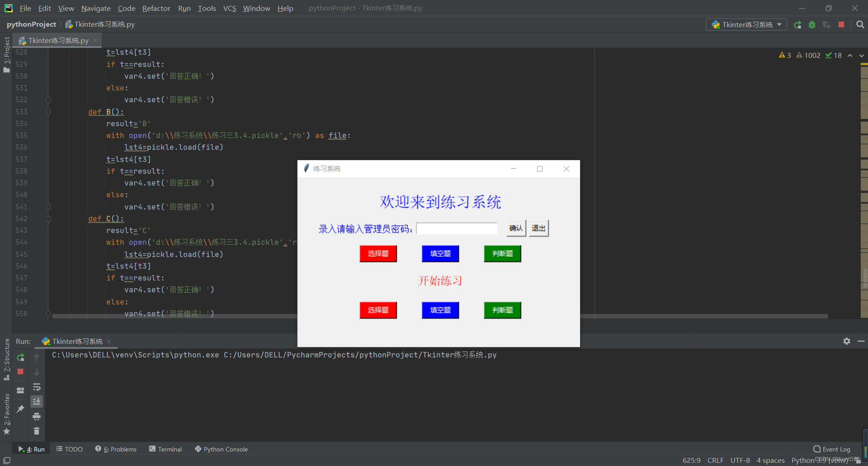Click fold marker on line 532

pos(48,100)
